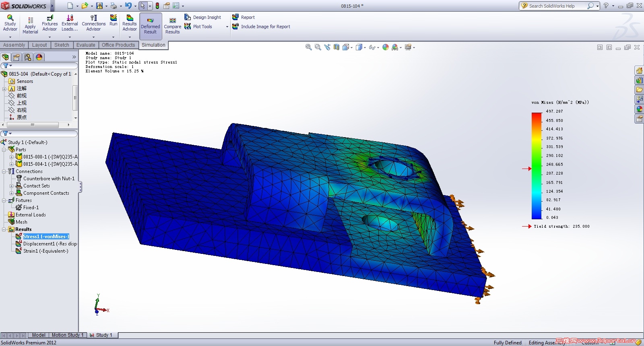644x346 pixels.
Task: Select the Fixed-1 fixture
Action: pos(27,208)
